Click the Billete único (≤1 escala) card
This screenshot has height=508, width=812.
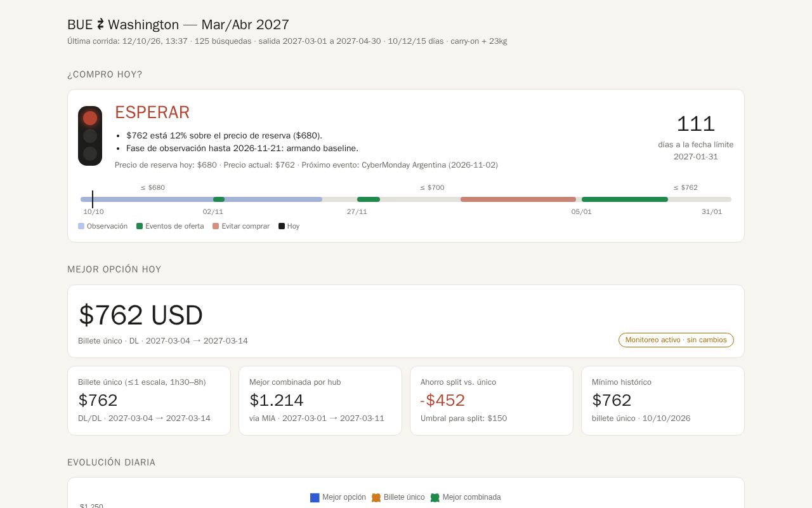149,401
